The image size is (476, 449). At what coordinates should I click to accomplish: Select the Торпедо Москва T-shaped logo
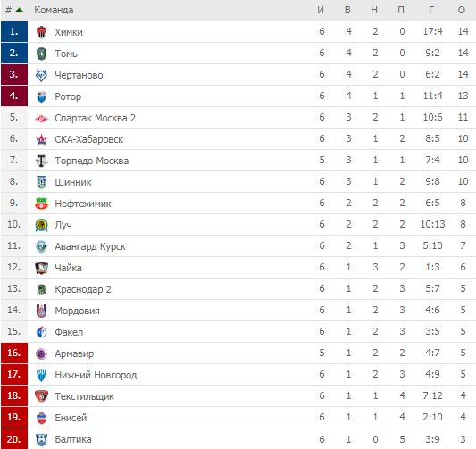point(41,161)
